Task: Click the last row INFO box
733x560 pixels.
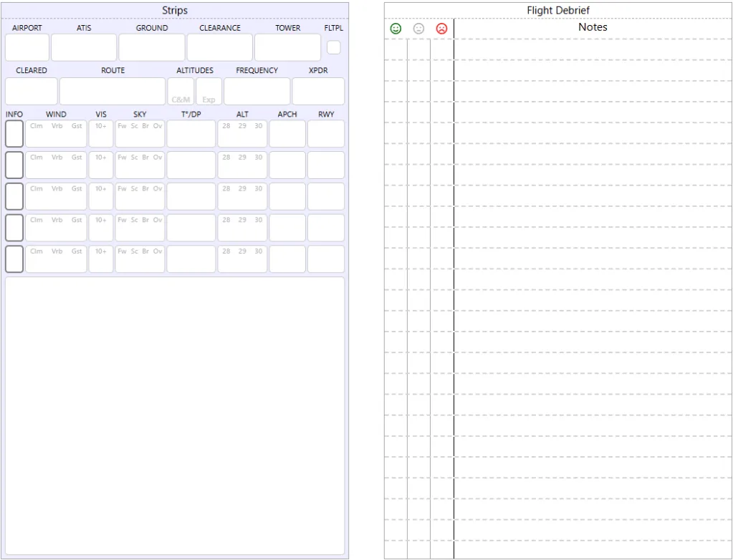Action: (x=14, y=259)
